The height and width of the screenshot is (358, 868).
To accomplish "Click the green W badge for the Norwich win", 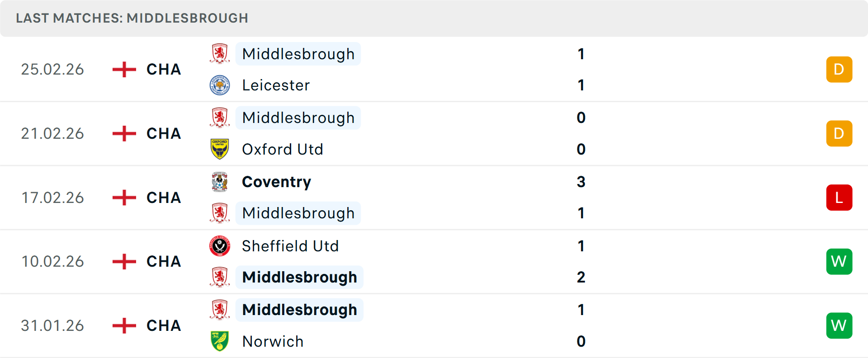I will tap(839, 325).
